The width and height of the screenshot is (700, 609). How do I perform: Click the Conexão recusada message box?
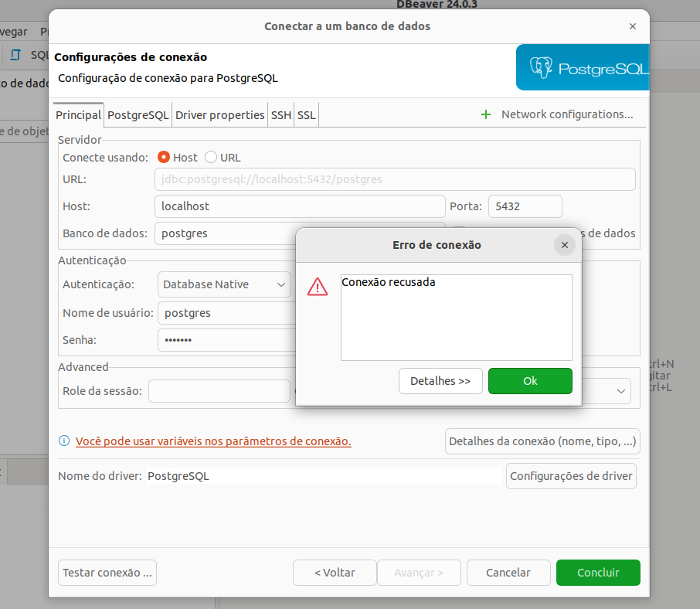coord(457,318)
